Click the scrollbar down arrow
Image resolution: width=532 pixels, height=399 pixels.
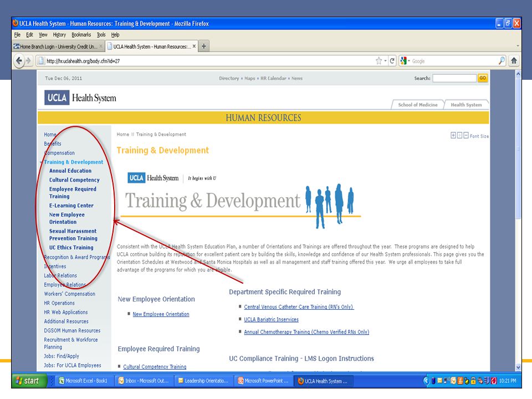[x=518, y=367]
